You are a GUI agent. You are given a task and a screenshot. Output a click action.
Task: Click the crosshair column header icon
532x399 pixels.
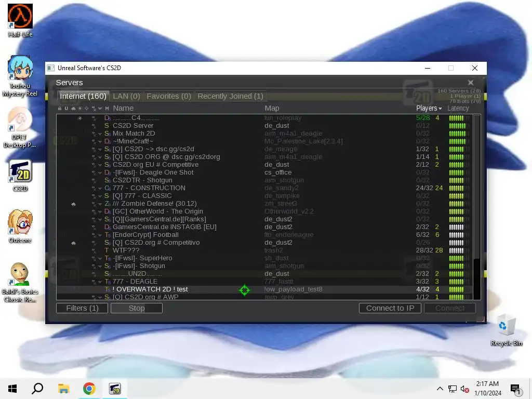pos(87,108)
